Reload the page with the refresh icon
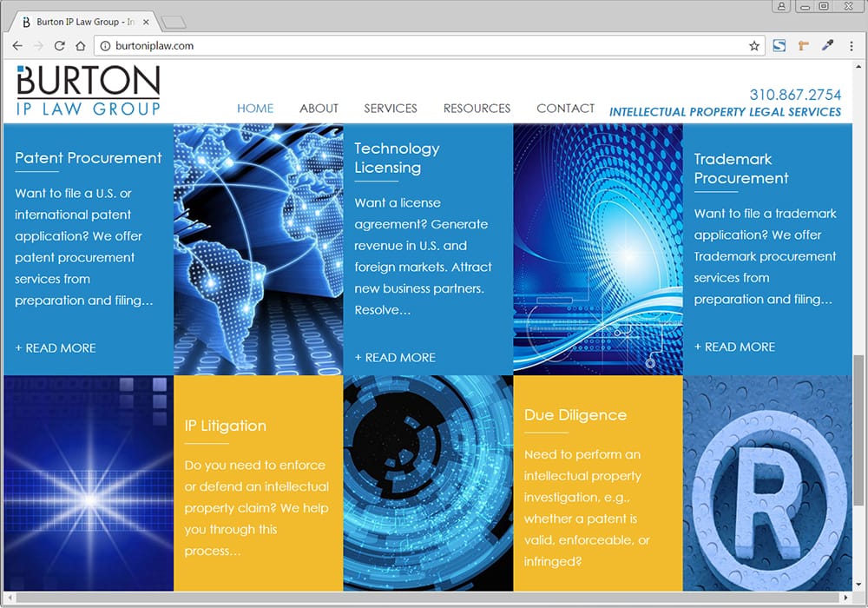Viewport: 868px width, 608px height. (60, 46)
